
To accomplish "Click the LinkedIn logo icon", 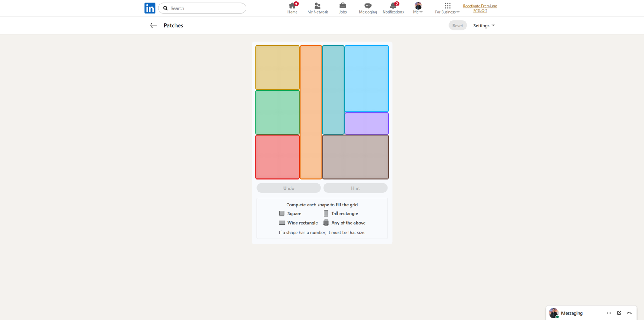I will (x=150, y=8).
